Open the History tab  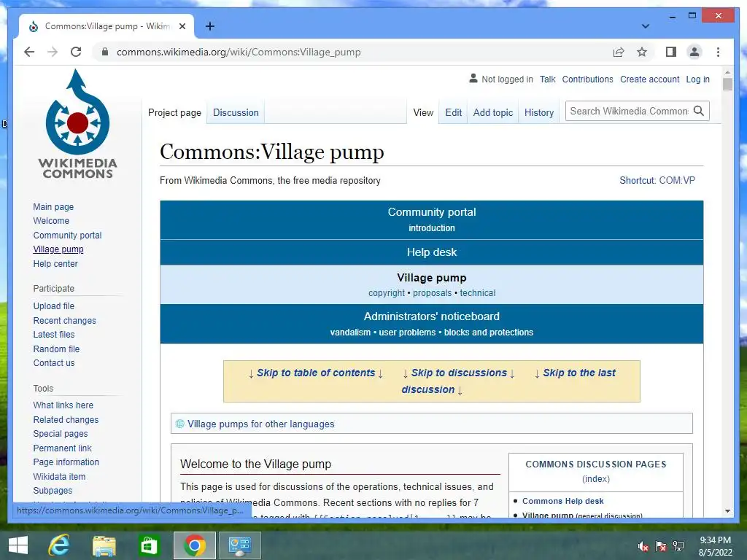(x=539, y=113)
